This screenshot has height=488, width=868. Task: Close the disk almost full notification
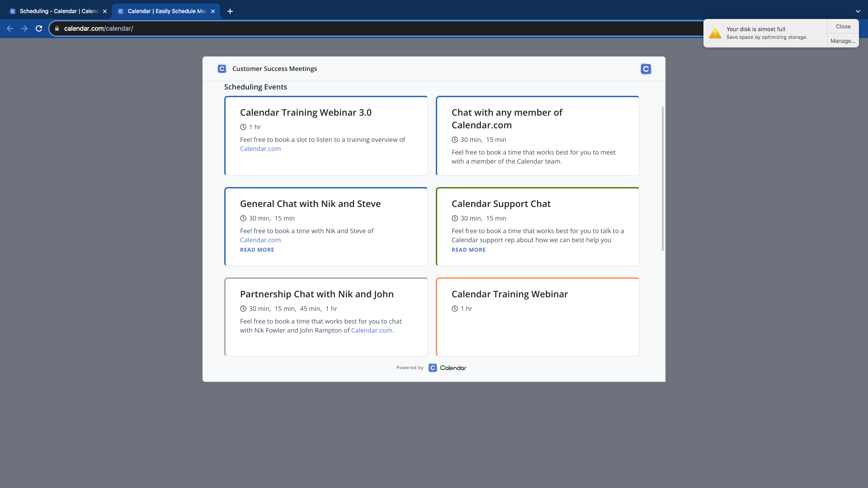point(843,27)
